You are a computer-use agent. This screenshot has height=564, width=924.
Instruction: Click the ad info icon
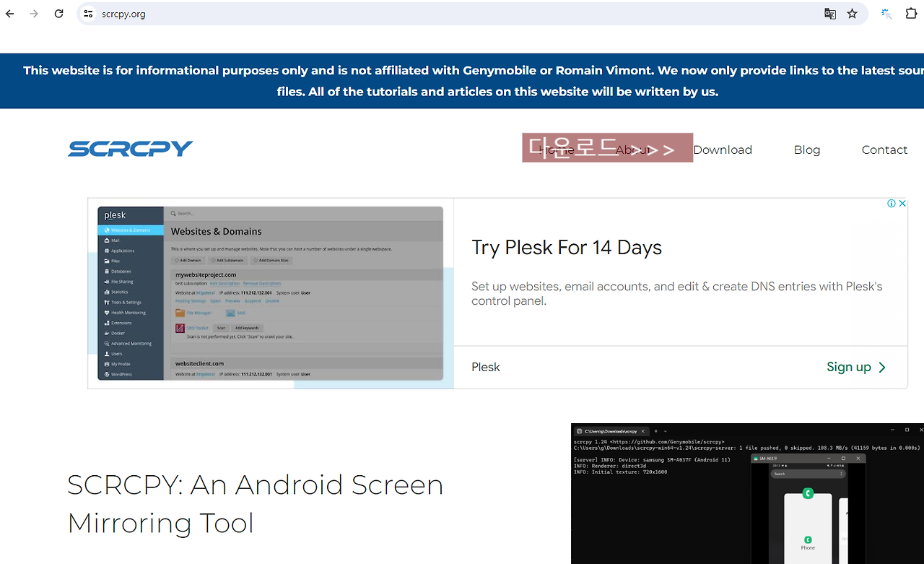892,204
